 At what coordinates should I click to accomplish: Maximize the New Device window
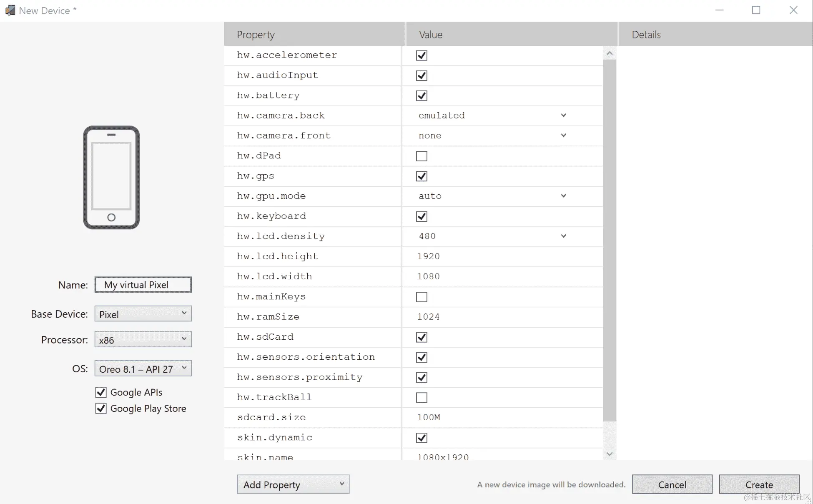pos(756,10)
